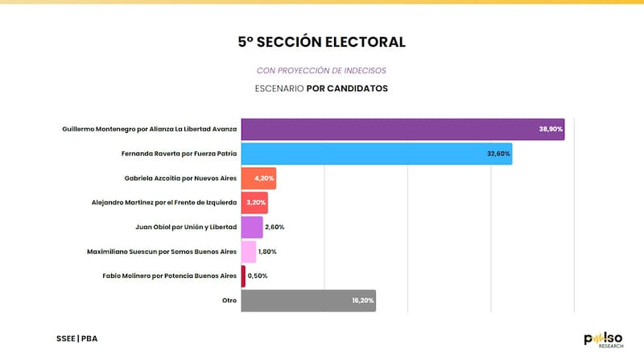Click the small crimson Fabio Molinero bar
Viewport: 644px width, 361px height.
243,276
